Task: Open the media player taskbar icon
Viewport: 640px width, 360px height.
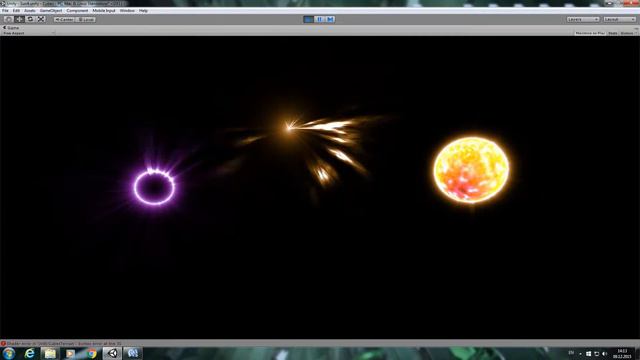Action: (71, 353)
